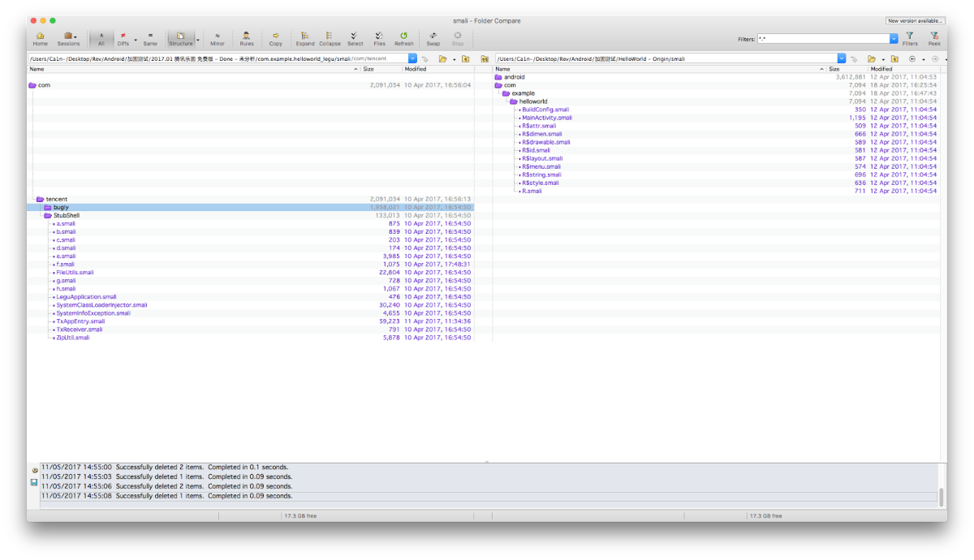The width and height of the screenshot is (974, 560).
Task: Open the Structure dropdown arrow
Action: [198, 39]
